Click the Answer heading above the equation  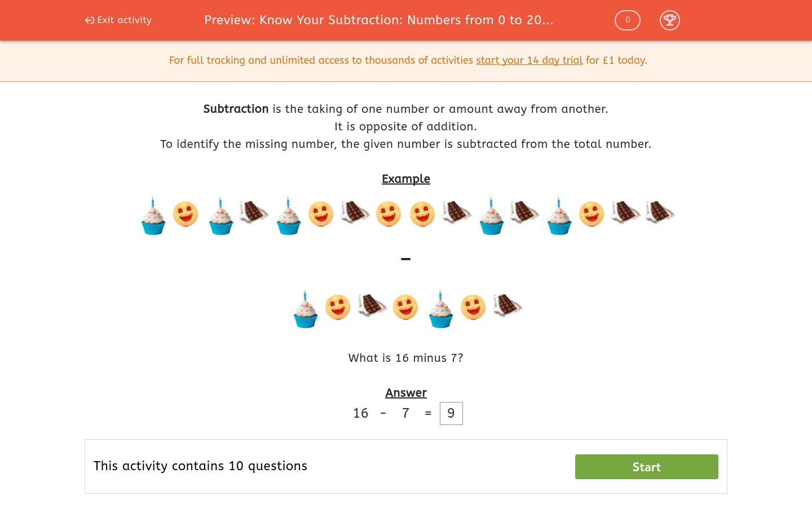(405, 393)
